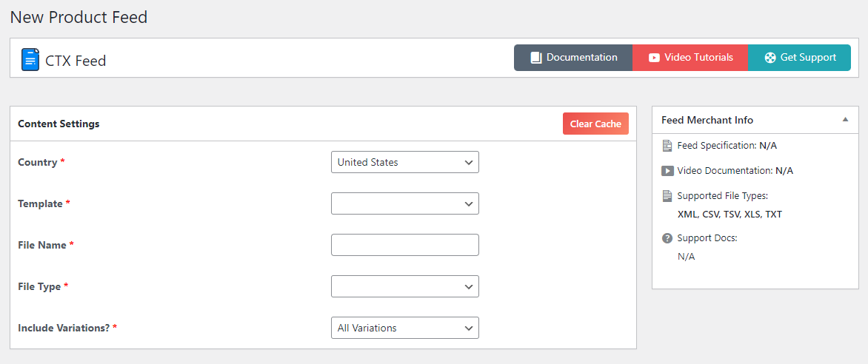
Task: Open the Documentation button
Action: click(573, 58)
